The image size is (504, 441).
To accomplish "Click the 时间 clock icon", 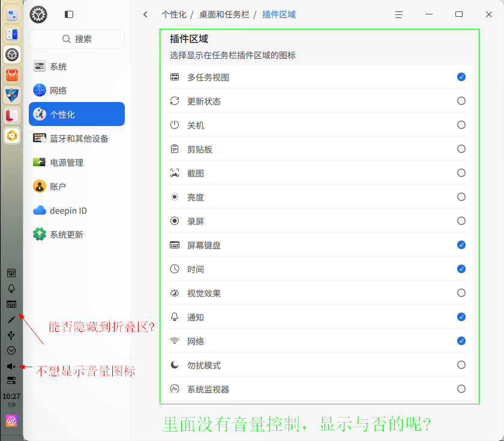I will [175, 269].
